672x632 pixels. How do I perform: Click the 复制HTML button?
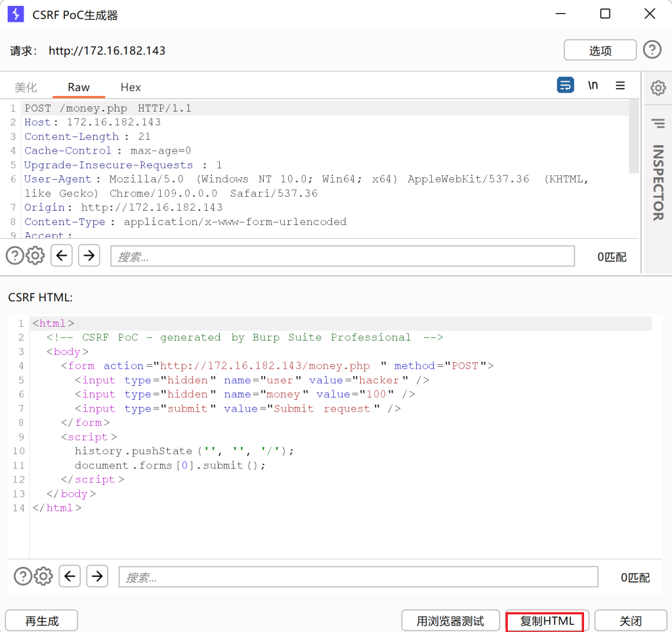point(547,620)
